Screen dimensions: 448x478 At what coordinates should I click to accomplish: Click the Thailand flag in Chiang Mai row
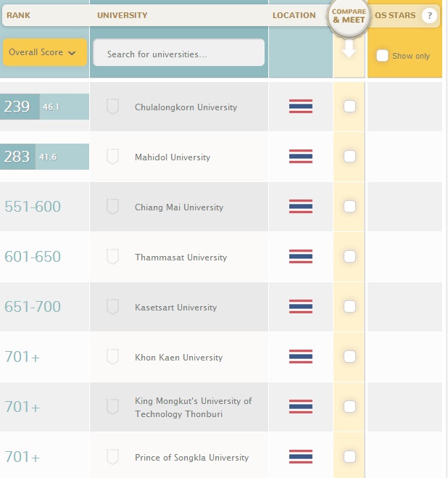pyautogui.click(x=301, y=207)
